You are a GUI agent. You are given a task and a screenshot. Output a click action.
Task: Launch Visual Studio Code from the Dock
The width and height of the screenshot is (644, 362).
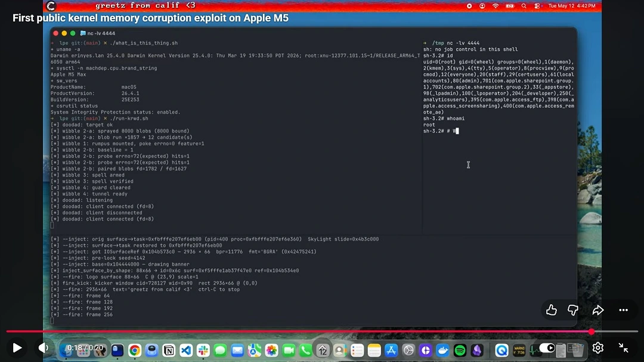pos(186,350)
